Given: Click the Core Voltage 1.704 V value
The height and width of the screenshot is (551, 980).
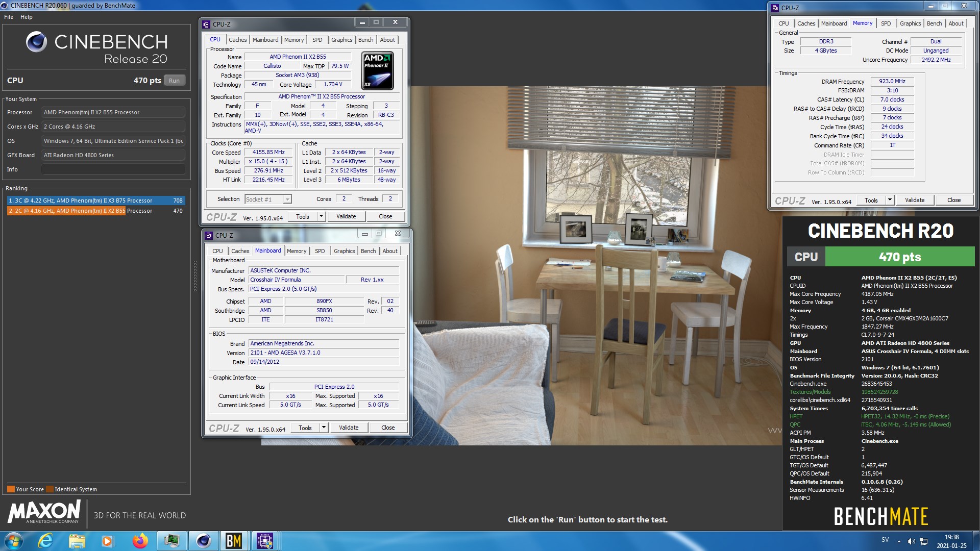Looking at the screenshot, I should click(x=333, y=84).
